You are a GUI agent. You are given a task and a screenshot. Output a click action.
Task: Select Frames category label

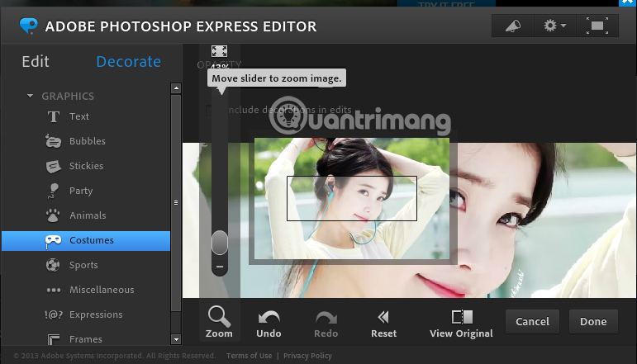86,339
